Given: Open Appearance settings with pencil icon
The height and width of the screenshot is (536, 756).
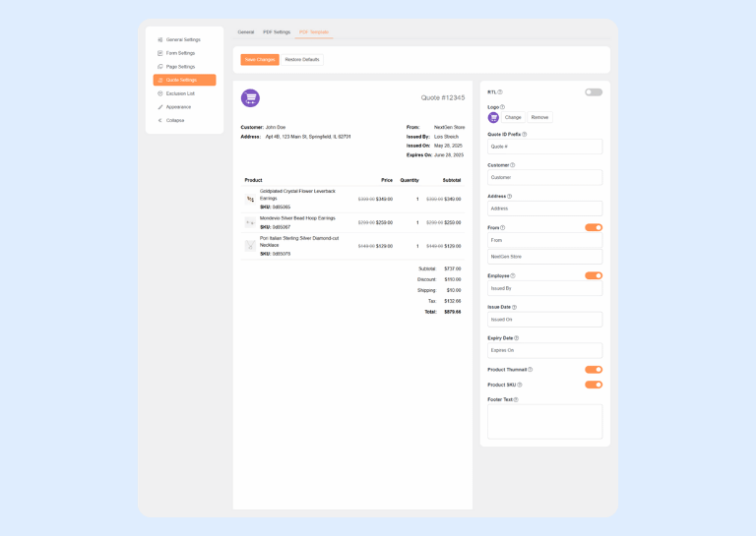Looking at the screenshot, I should [178, 107].
